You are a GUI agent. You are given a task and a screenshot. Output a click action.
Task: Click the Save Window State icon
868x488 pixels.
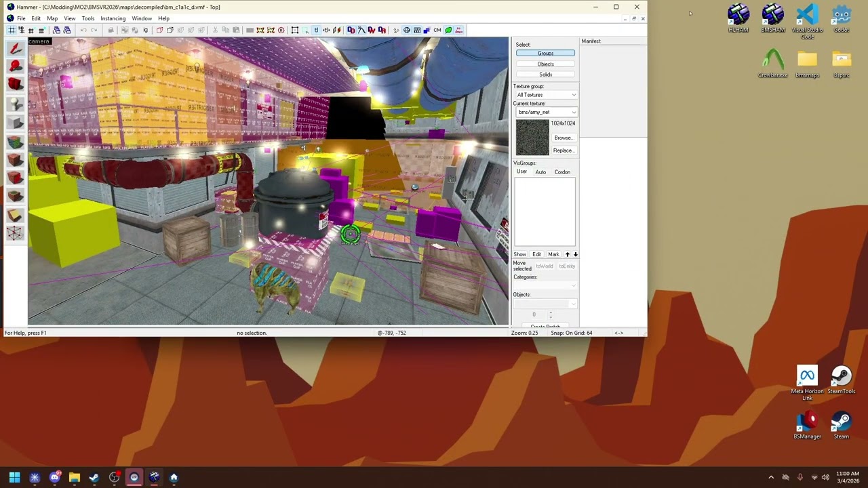(67, 30)
